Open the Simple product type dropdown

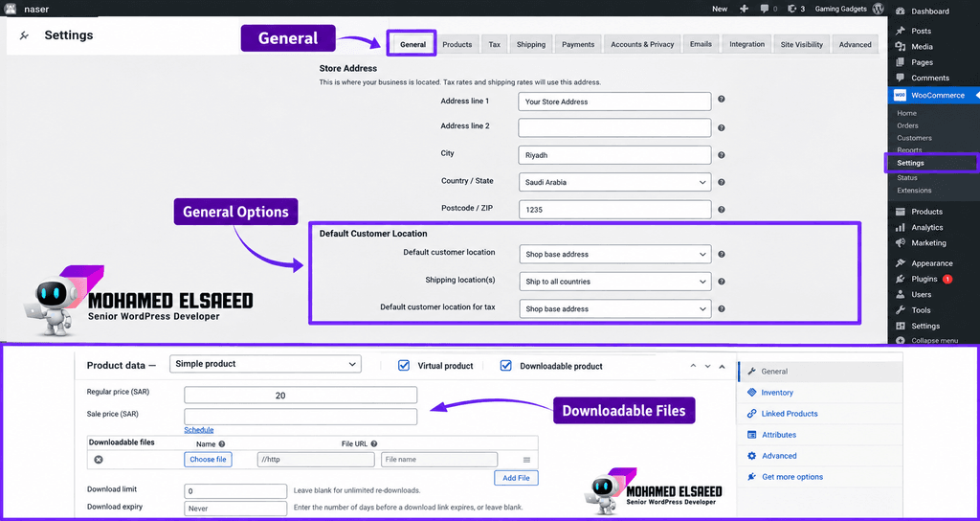click(265, 364)
